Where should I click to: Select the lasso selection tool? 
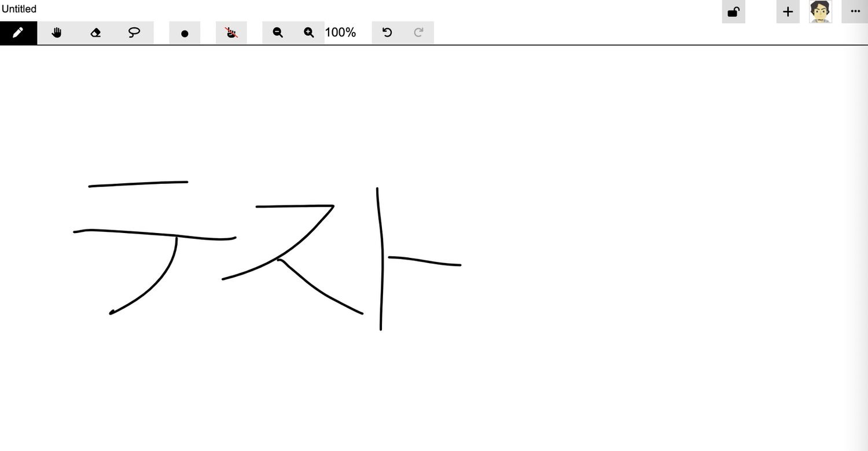[134, 33]
